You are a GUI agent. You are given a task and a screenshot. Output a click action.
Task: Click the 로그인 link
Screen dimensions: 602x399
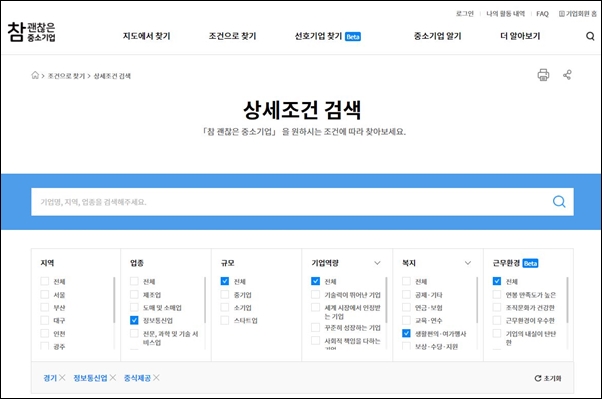tap(465, 14)
